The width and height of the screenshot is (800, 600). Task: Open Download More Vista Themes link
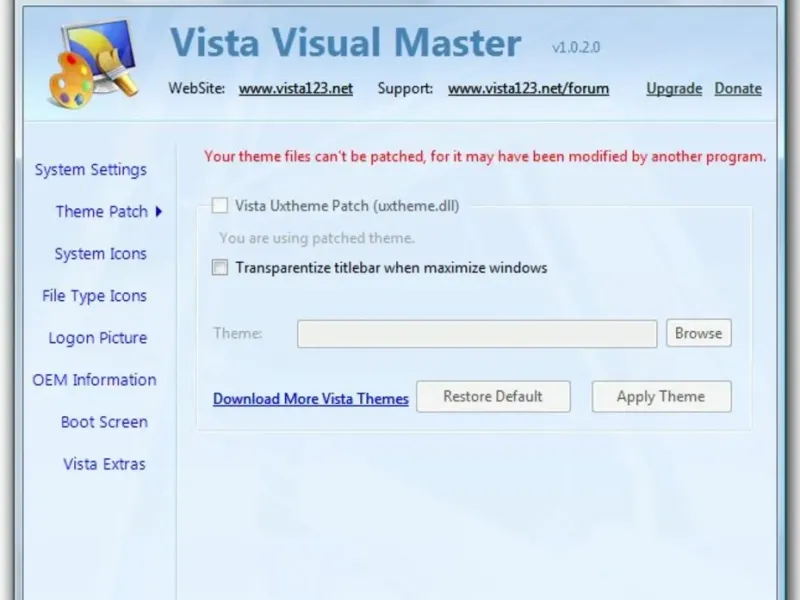pos(311,398)
